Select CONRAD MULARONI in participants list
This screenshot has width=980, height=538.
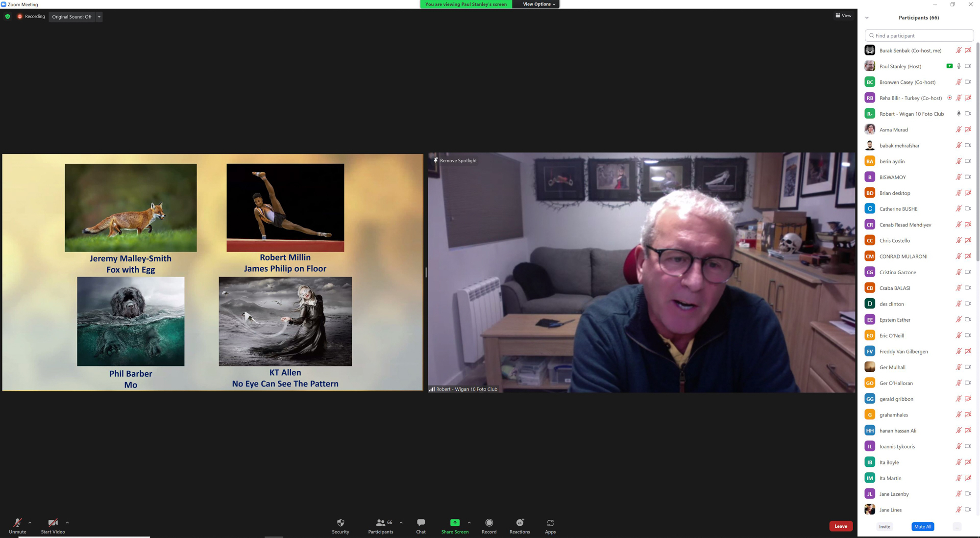[x=918, y=256]
